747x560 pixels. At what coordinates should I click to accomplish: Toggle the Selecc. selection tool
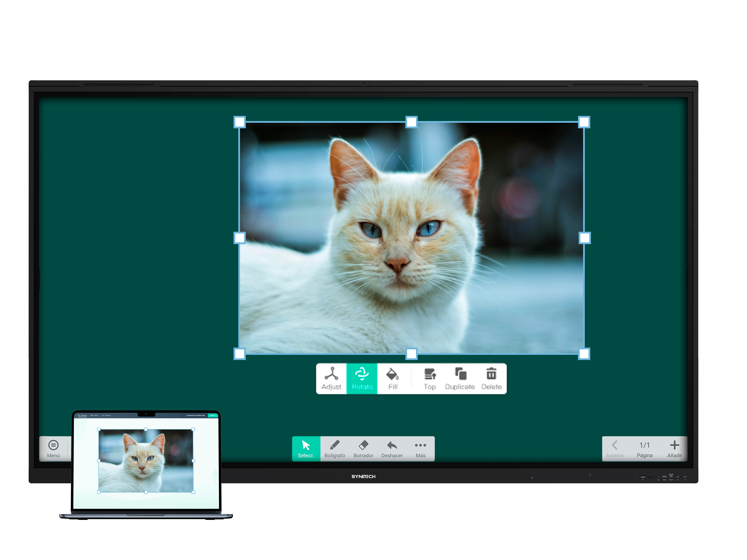306,449
